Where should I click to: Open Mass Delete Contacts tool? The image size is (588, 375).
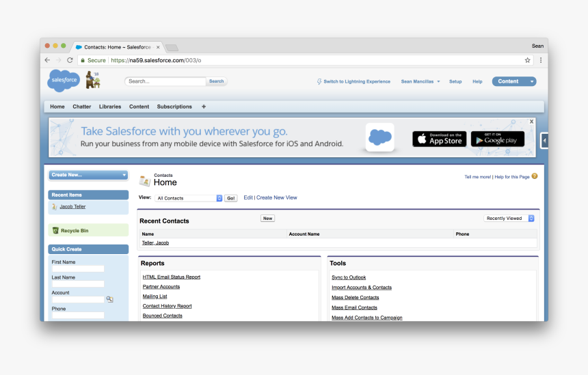coord(355,298)
